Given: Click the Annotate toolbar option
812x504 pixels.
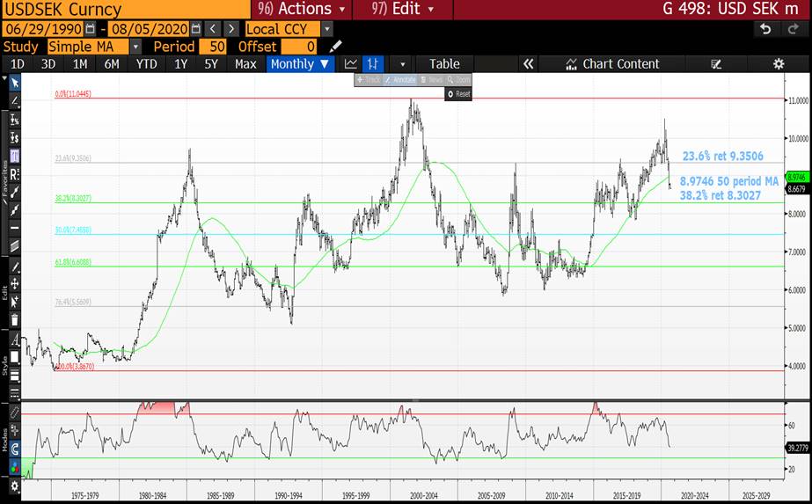Looking at the screenshot, I should [399, 80].
